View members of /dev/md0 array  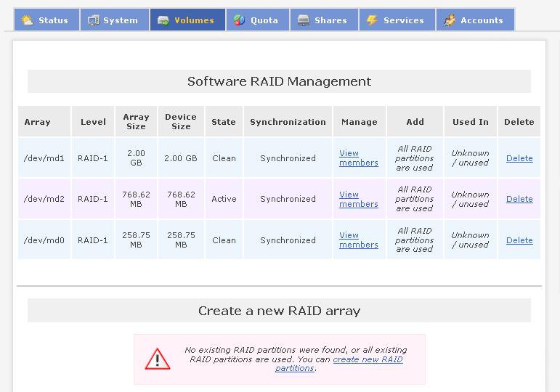[358, 240]
